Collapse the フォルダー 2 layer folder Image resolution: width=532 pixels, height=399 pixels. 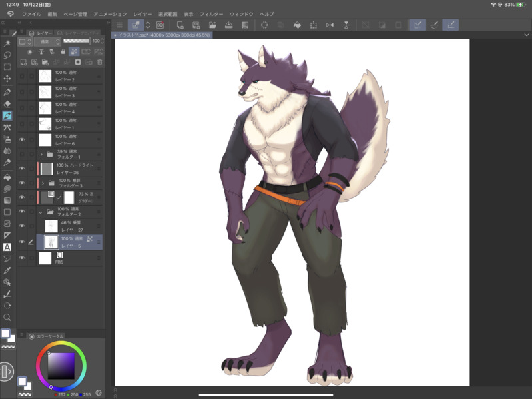tap(41, 212)
